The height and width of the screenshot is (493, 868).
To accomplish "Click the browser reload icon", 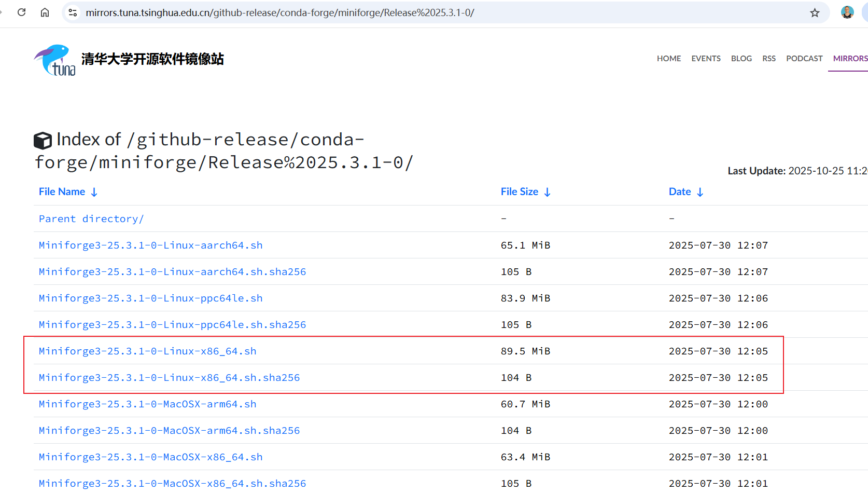I will (21, 12).
